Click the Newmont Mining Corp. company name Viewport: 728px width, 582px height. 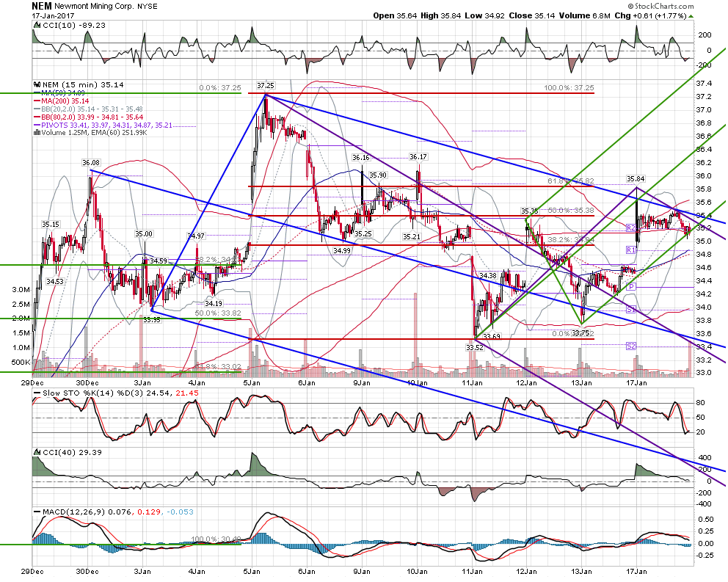pos(95,7)
